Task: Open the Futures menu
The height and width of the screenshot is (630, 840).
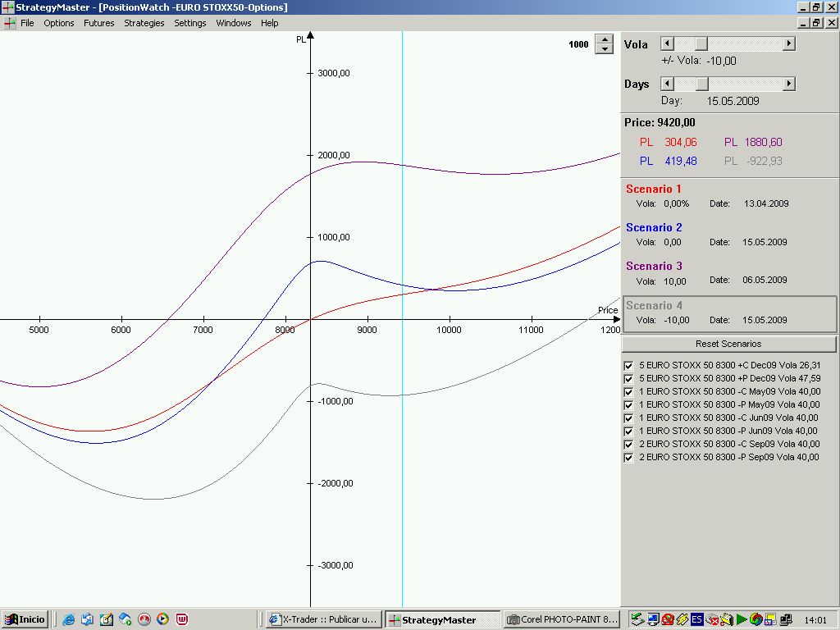Action: click(x=98, y=23)
